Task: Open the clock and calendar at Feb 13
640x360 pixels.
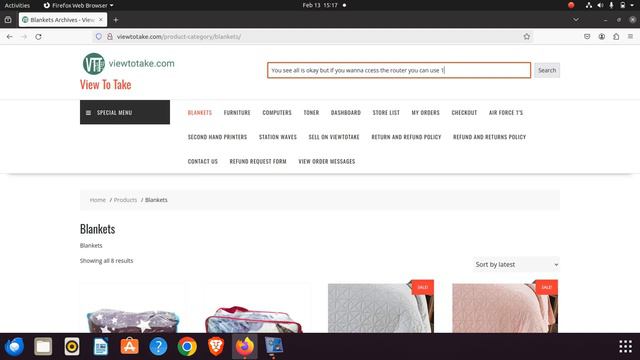Action: coord(320,5)
